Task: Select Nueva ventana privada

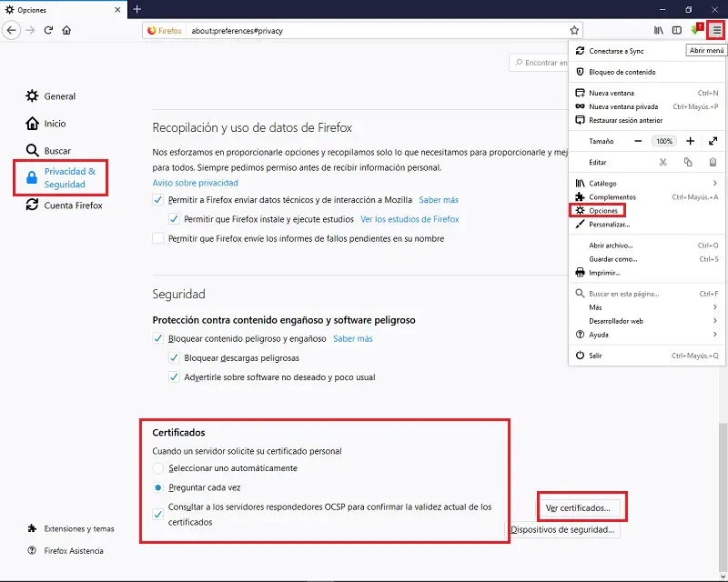Action: [647, 106]
